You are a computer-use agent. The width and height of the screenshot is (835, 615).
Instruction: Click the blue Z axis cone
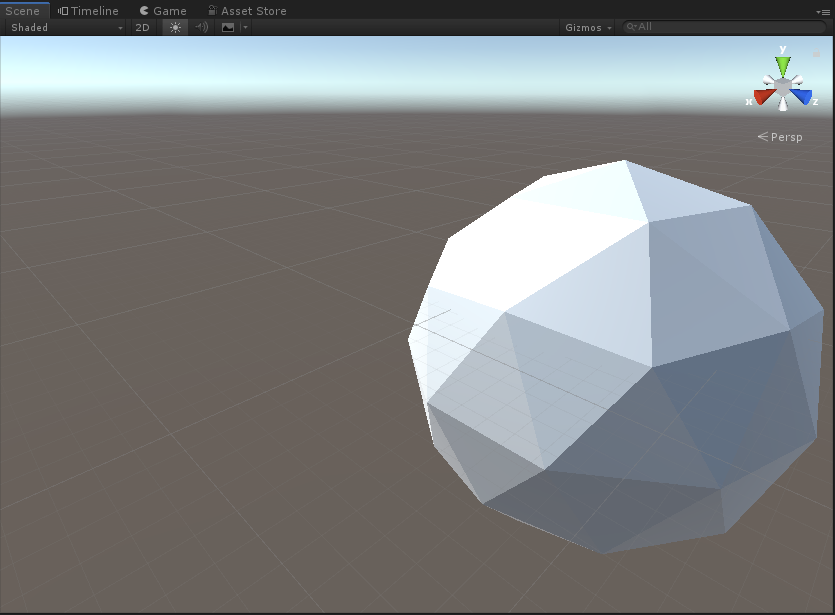[x=801, y=96]
